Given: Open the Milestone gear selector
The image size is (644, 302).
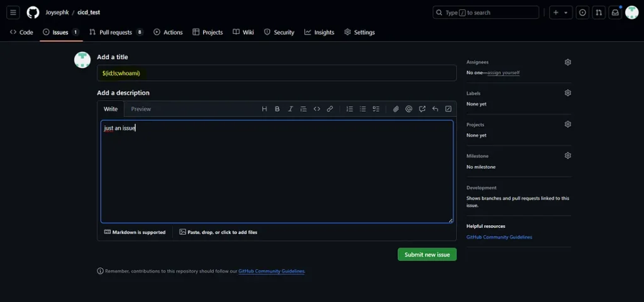Looking at the screenshot, I should pyautogui.click(x=567, y=155).
